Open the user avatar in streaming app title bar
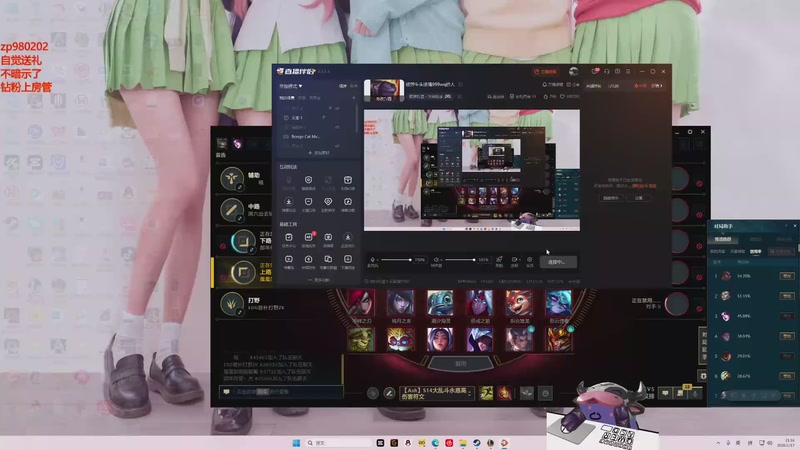 (573, 71)
